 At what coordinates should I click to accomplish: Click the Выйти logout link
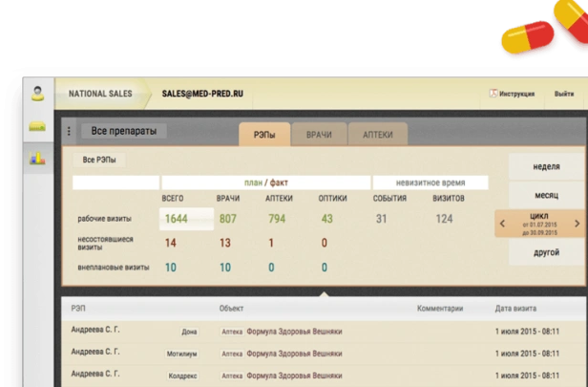tap(563, 94)
